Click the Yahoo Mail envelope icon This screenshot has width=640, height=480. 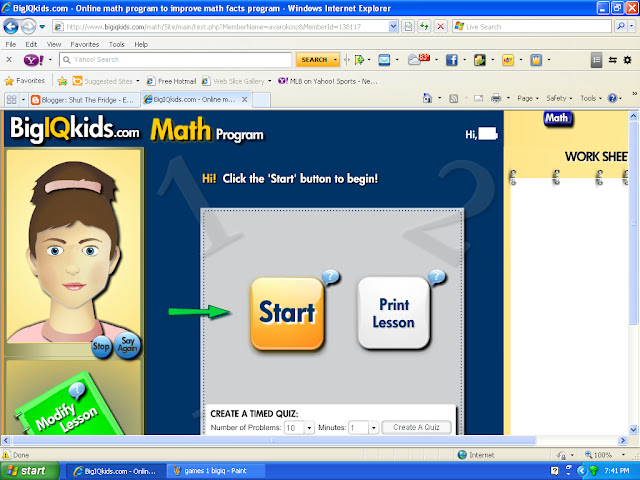click(384, 60)
